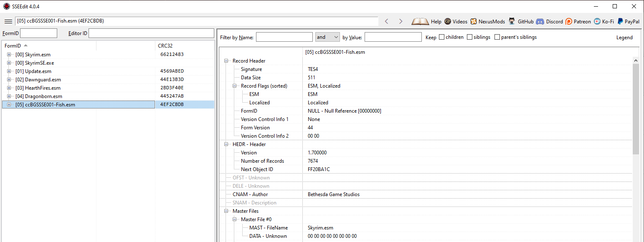The image size is (644, 242).
Task: Expand the Skyrim.esm tree node
Action: click(x=9, y=55)
